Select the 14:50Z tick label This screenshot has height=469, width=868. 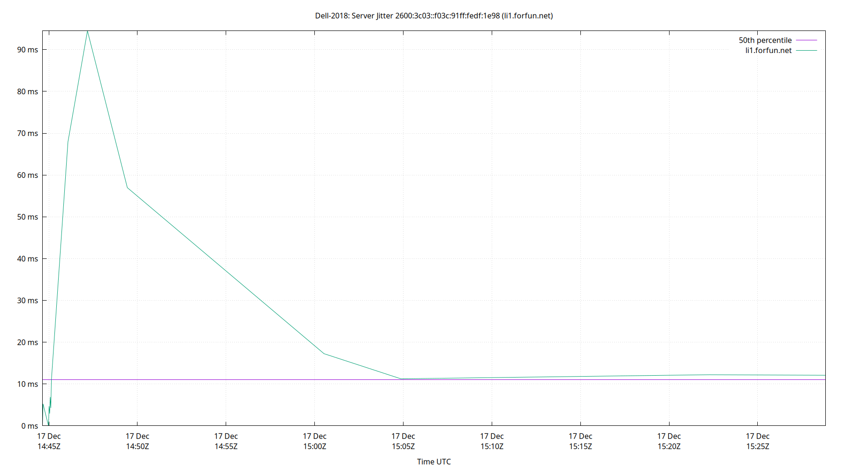pyautogui.click(x=137, y=446)
